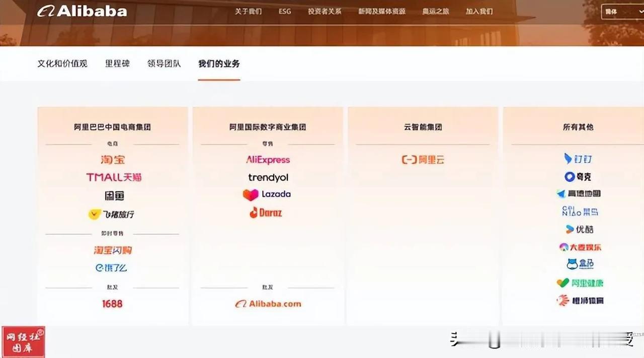Switch to the 里程碑 tab
The width and height of the screenshot is (644, 358).
tap(117, 63)
